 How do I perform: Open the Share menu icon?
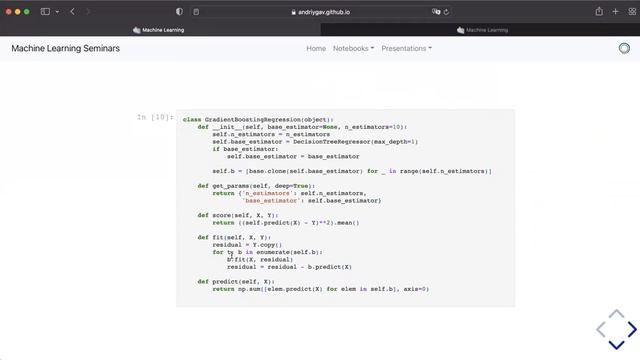point(599,11)
